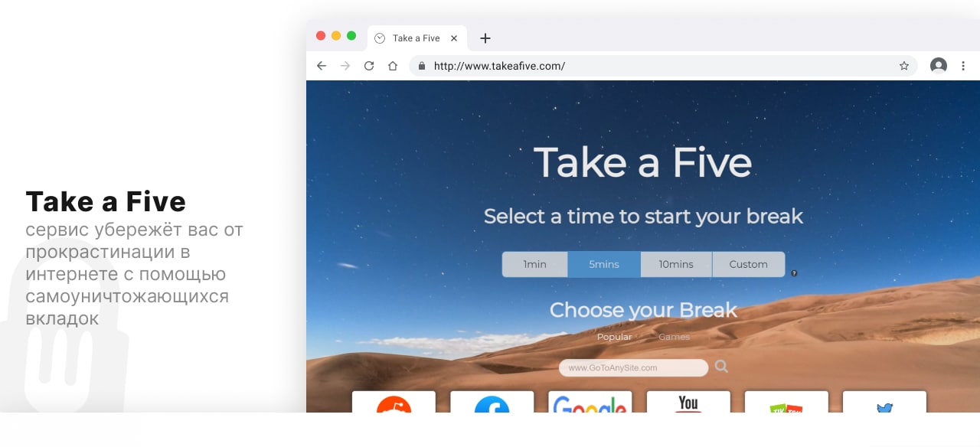Go to the browser home page

(393, 66)
